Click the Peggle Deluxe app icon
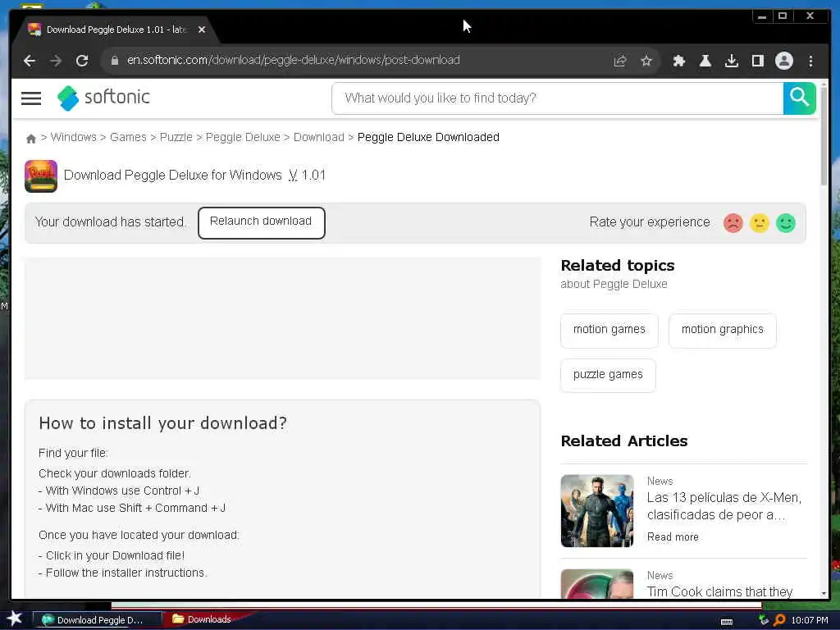Image resolution: width=840 pixels, height=630 pixels. tap(41, 176)
